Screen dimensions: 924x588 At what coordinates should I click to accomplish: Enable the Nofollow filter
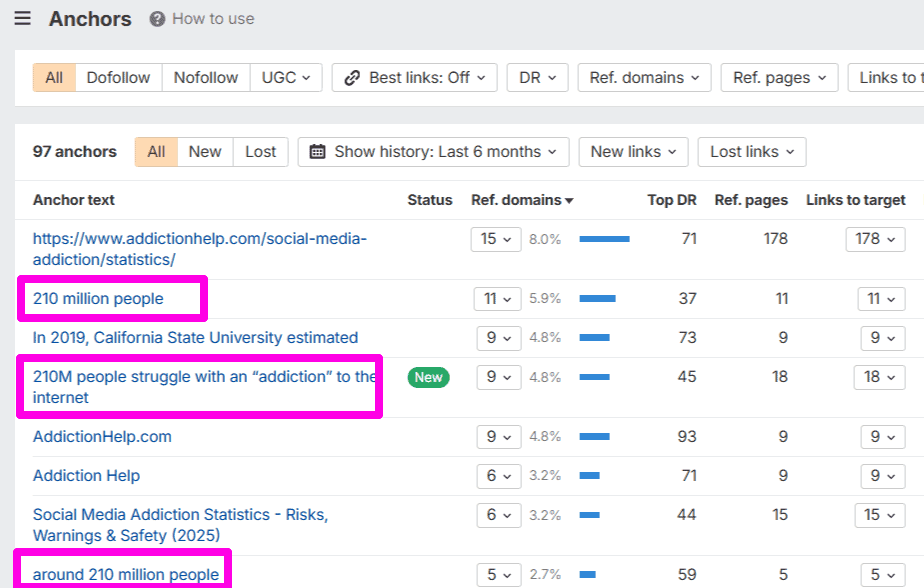click(x=205, y=77)
